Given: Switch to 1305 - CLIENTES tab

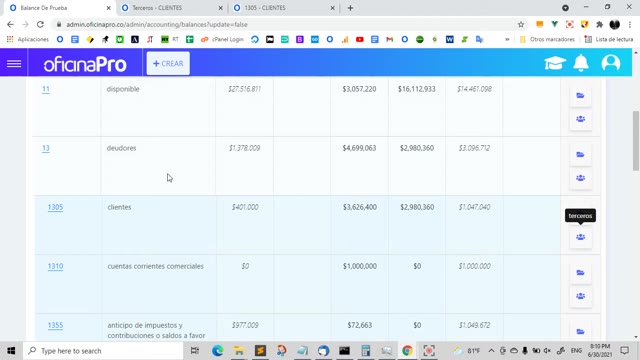Looking at the screenshot, I should click(x=284, y=8).
